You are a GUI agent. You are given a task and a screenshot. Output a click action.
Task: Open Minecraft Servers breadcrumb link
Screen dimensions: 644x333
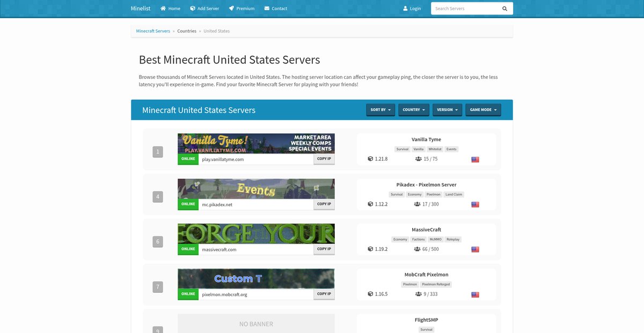(x=153, y=31)
